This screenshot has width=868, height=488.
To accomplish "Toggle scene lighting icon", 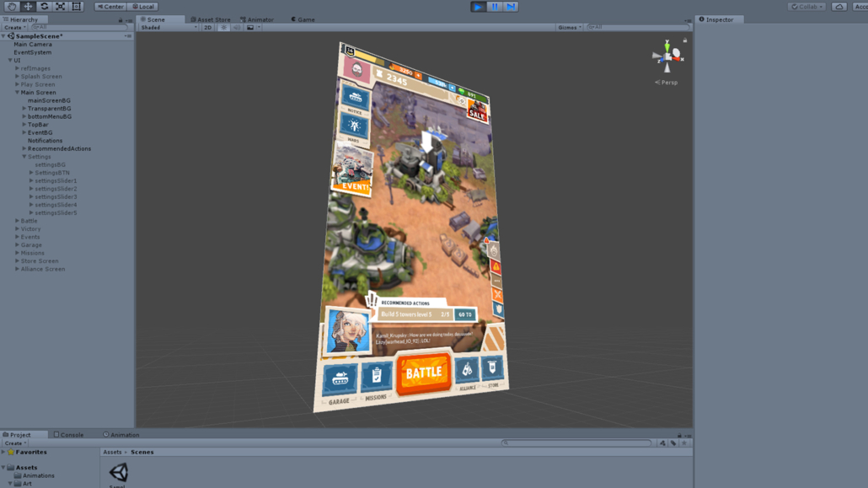I will coord(223,27).
